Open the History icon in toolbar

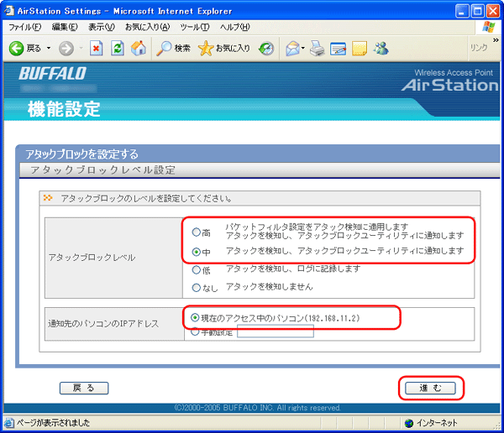click(x=266, y=48)
